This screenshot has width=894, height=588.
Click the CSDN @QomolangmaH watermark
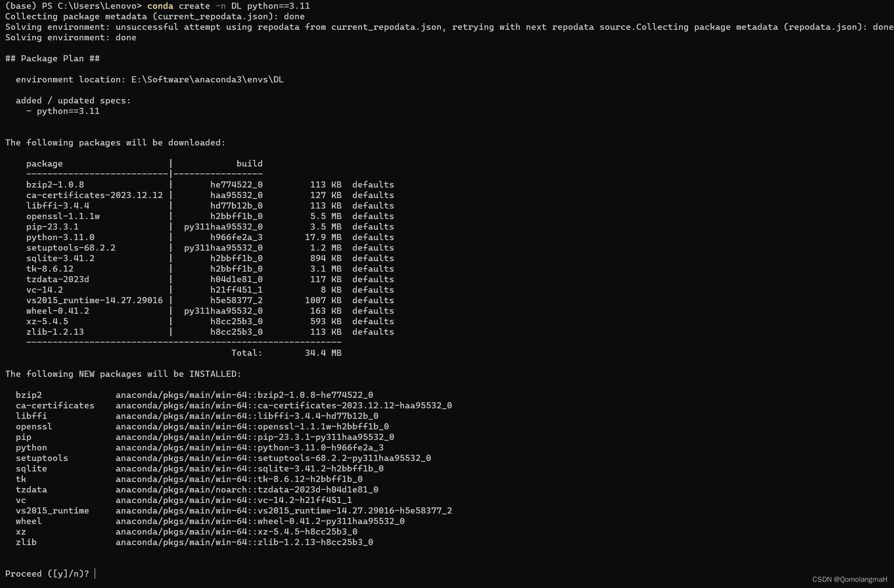pyautogui.click(x=849, y=579)
